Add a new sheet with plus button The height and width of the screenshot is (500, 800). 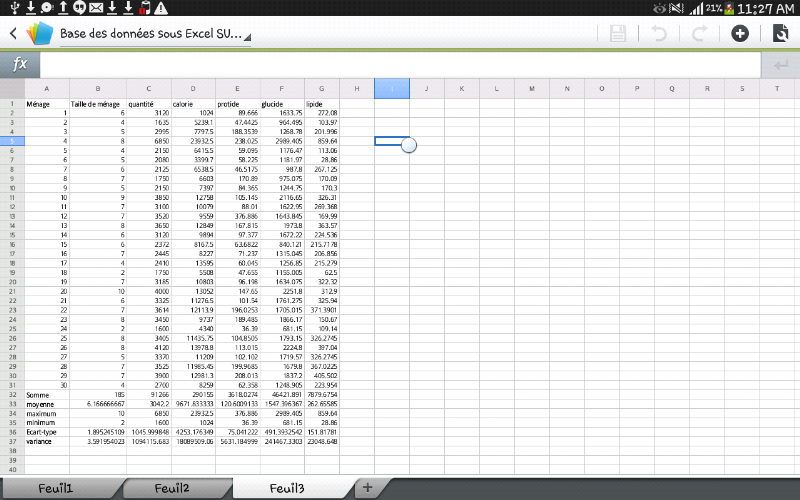pos(367,487)
